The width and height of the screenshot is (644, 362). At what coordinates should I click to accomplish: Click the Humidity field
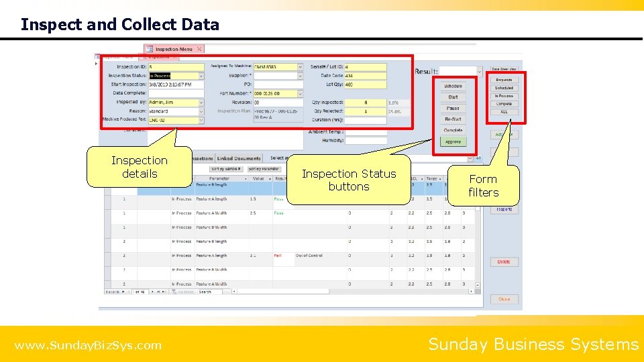366,140
